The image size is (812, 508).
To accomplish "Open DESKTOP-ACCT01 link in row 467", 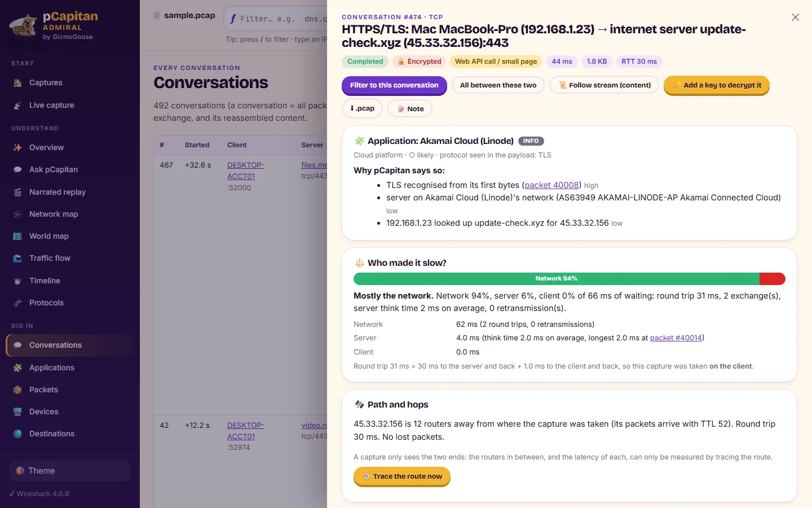I will (x=245, y=171).
